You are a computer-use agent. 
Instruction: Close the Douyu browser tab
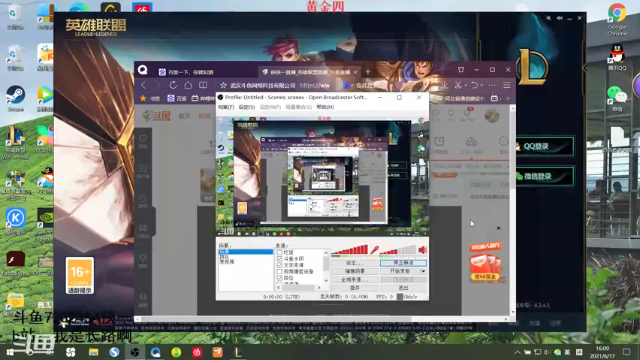[x=355, y=72]
